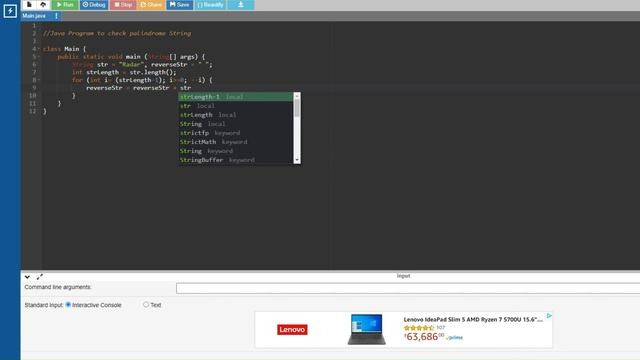Click the Share button
The width and height of the screenshot is (640, 360).
(x=151, y=4)
